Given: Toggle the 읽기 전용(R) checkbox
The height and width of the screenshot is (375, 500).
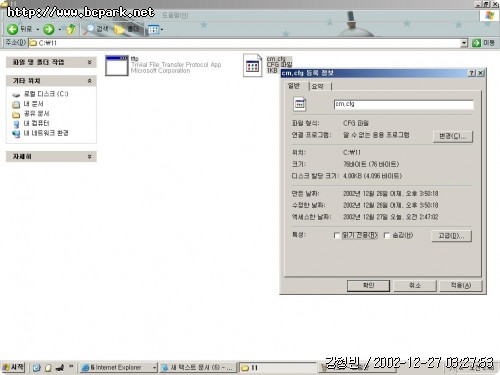Looking at the screenshot, I should click(336, 236).
